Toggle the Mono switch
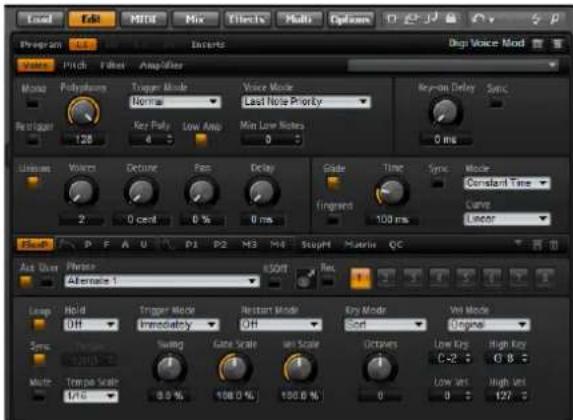Viewport: 573px width, 420px height. pos(33,104)
